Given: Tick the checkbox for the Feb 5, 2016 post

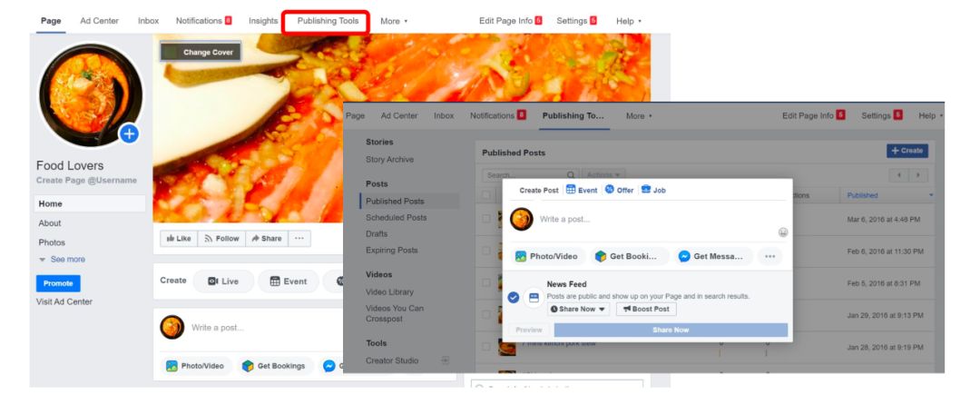Looking at the screenshot, I should click(486, 282).
